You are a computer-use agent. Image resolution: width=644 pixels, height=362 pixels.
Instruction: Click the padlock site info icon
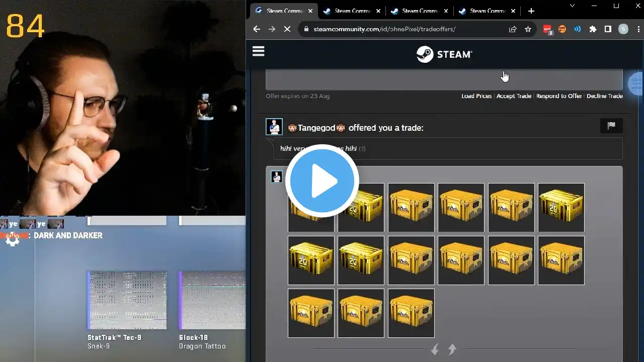(305, 29)
